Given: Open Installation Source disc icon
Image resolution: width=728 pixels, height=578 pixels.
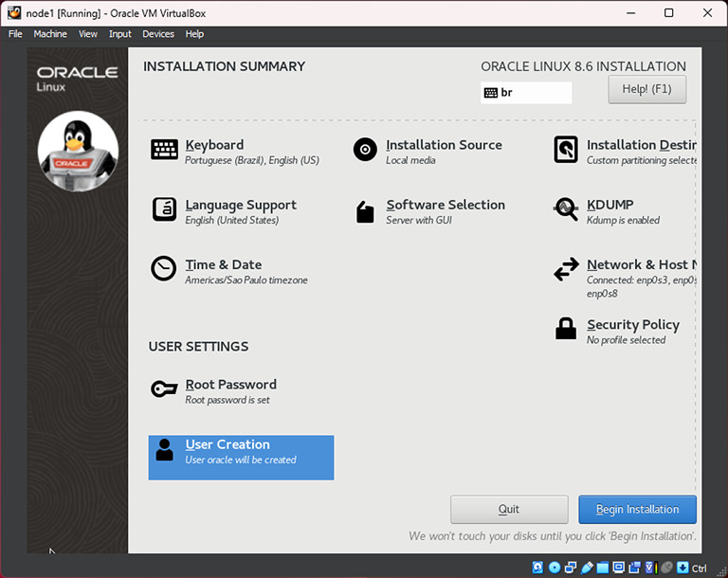Looking at the screenshot, I should (365, 150).
